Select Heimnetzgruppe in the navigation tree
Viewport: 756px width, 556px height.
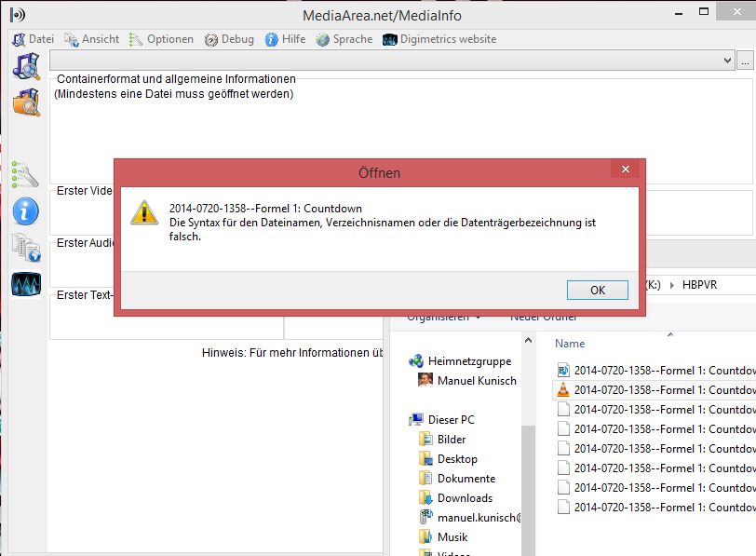pyautogui.click(x=469, y=361)
